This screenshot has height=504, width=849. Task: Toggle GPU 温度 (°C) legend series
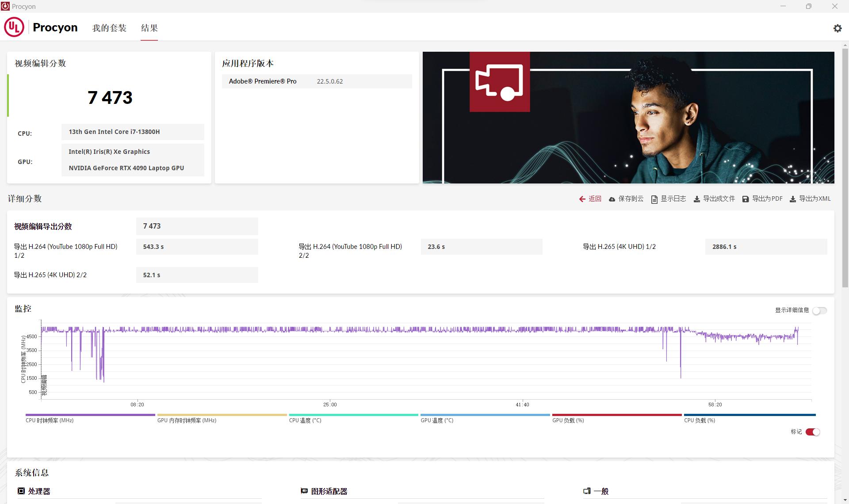click(x=485, y=415)
